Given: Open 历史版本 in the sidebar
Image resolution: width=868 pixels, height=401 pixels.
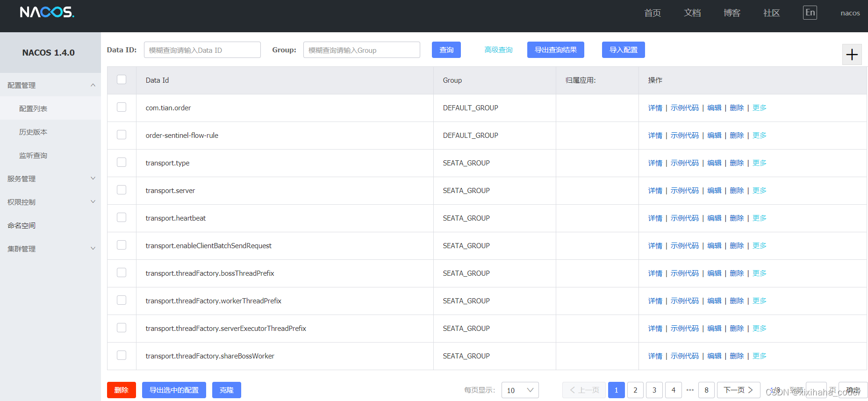Looking at the screenshot, I should click(x=50, y=132).
